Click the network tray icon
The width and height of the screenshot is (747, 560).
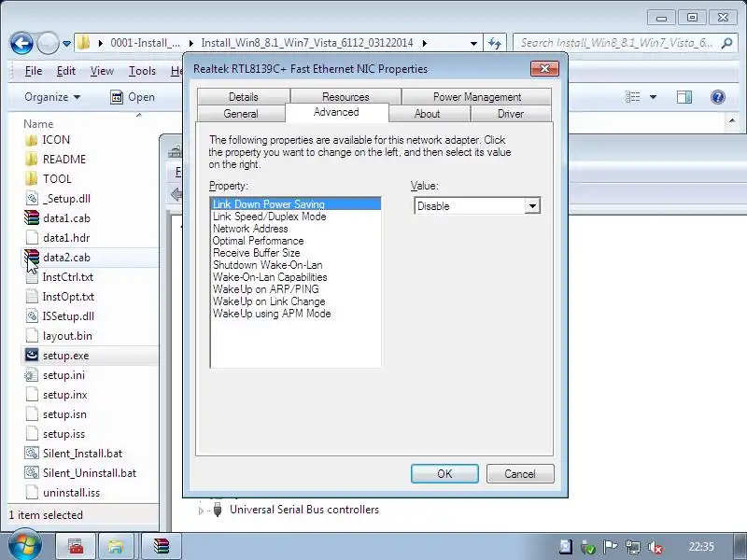pos(633,547)
